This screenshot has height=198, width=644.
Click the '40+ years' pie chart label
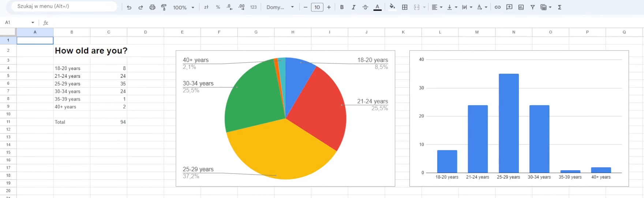(x=196, y=60)
